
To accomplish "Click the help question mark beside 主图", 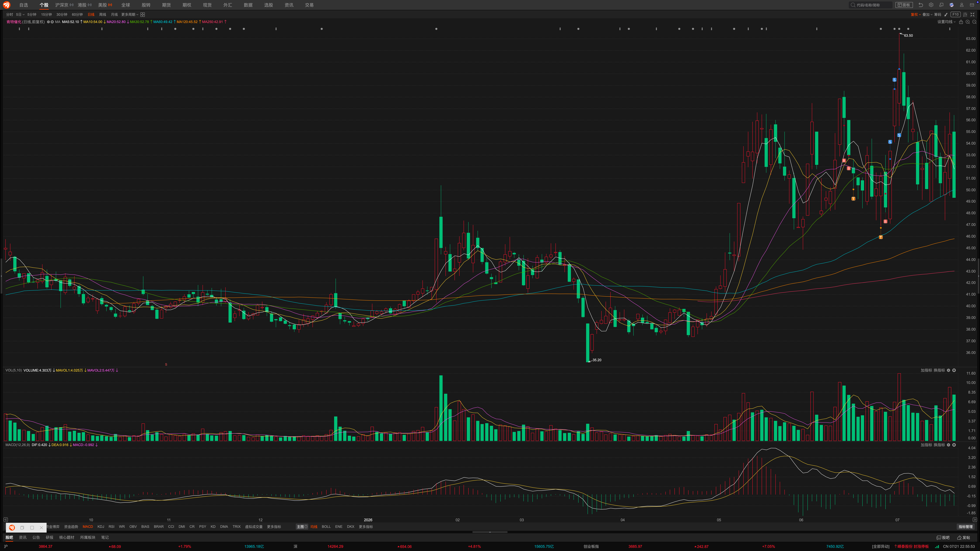I will (x=306, y=527).
